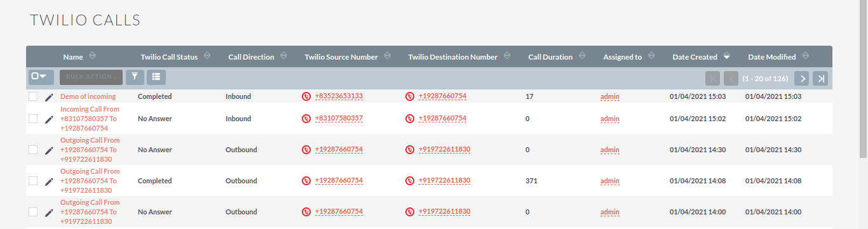
Task: Open the Bulk Action dropdown
Action: (x=91, y=77)
